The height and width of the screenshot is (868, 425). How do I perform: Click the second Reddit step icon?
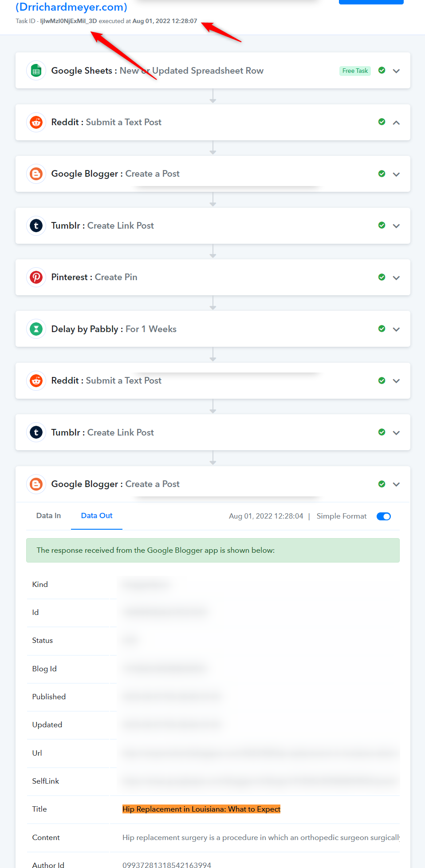tap(36, 380)
